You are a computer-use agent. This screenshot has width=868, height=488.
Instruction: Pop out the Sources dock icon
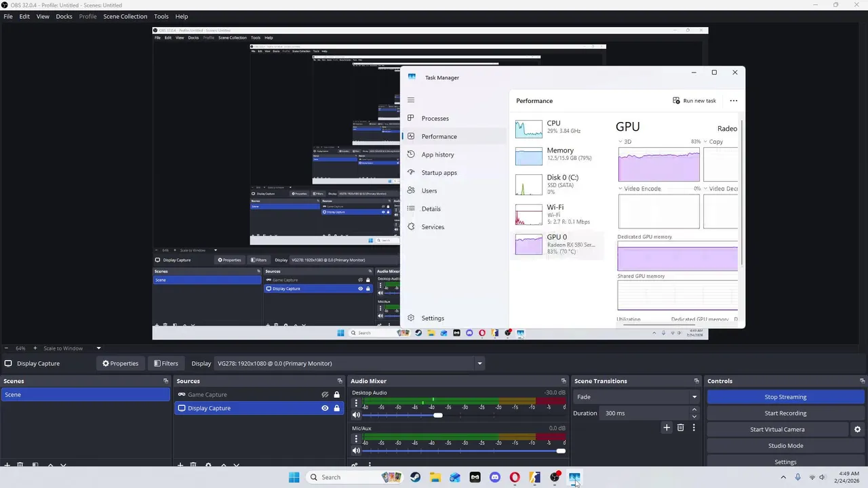(340, 381)
